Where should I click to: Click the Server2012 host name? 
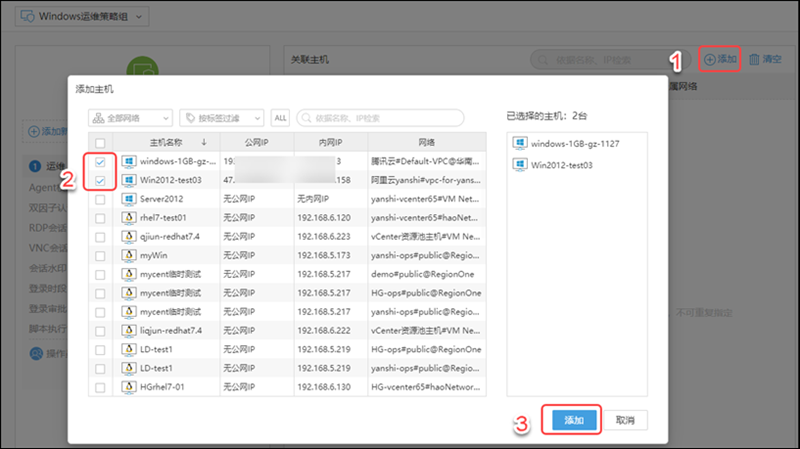[x=161, y=199]
